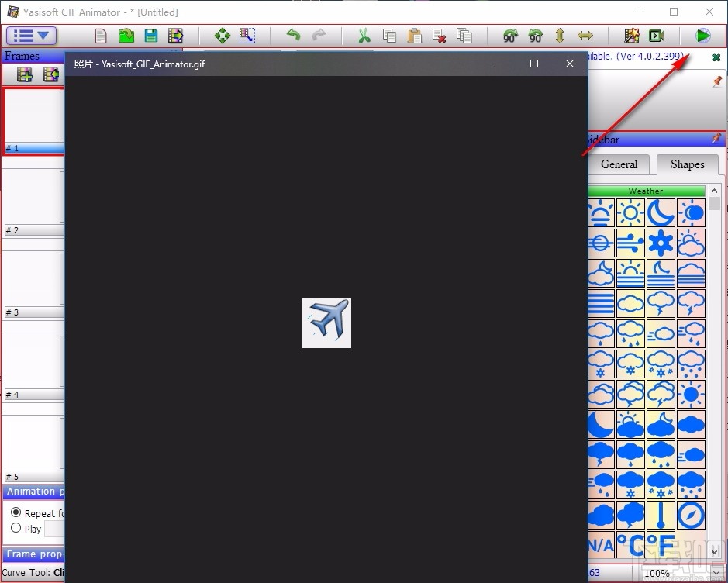Select the Move tool in the toolbar
This screenshot has height=583, width=728.
click(x=222, y=36)
